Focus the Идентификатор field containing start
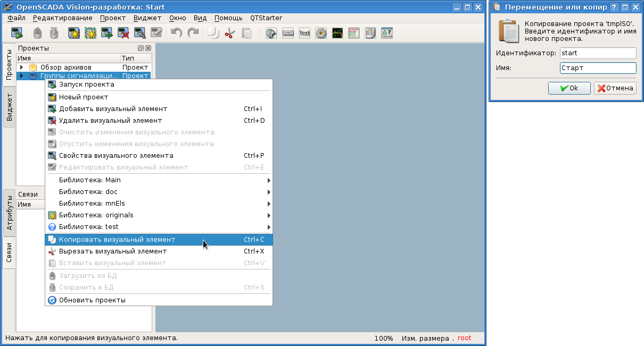The image size is (644, 346). click(x=598, y=53)
